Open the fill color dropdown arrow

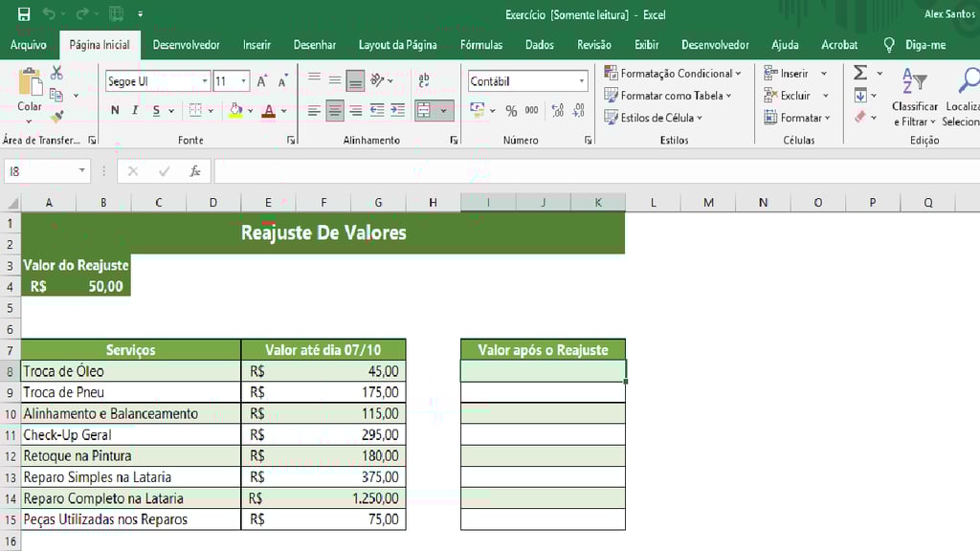251,111
